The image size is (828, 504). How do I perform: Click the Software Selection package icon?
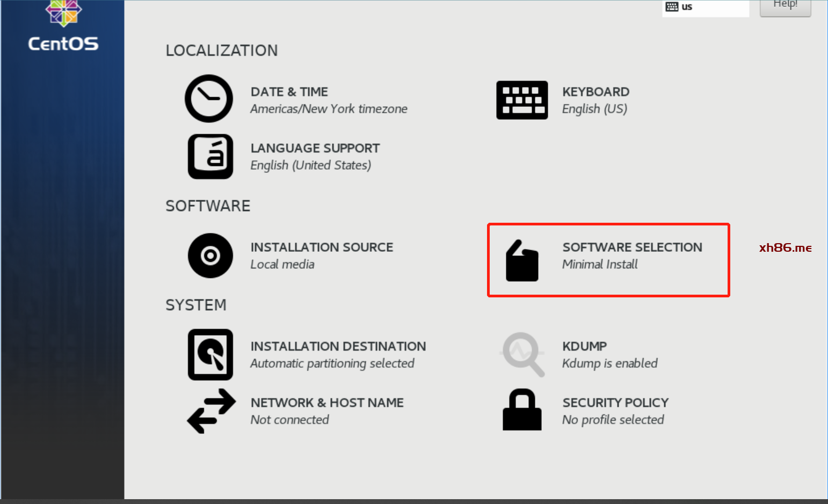pyautogui.click(x=522, y=261)
